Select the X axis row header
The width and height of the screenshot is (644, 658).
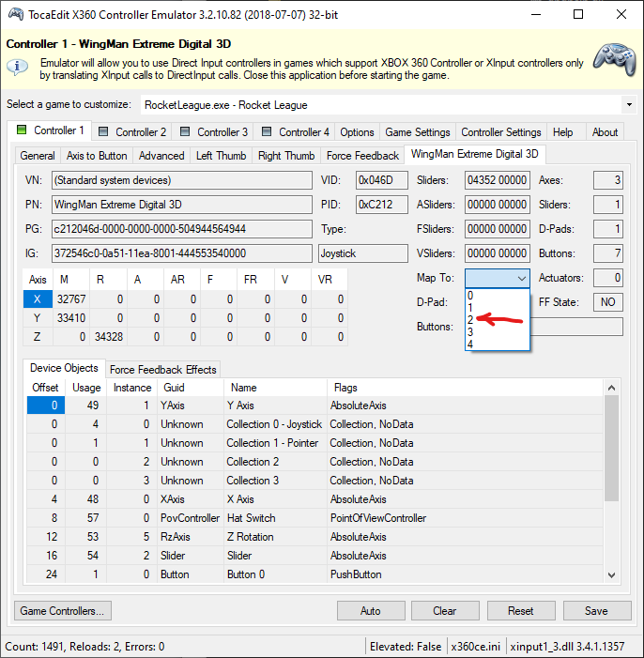click(x=38, y=299)
